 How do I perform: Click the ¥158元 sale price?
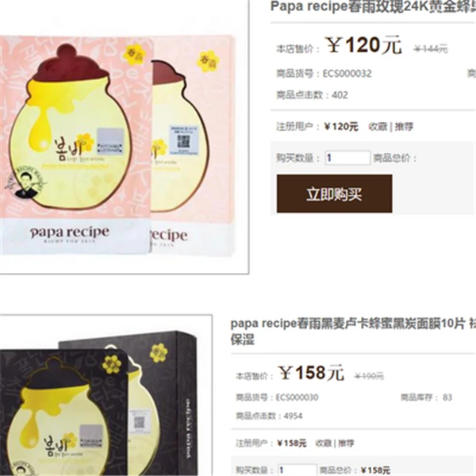[311, 373]
